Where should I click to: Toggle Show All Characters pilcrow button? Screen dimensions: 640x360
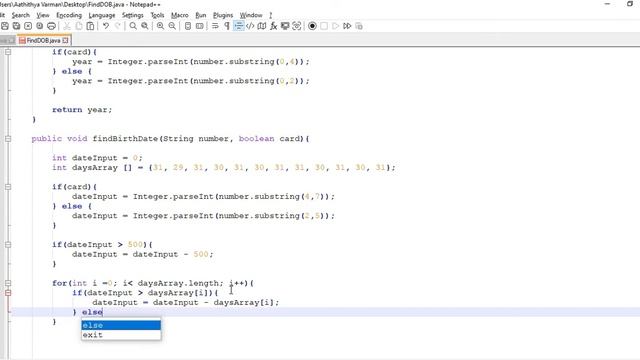point(227,26)
